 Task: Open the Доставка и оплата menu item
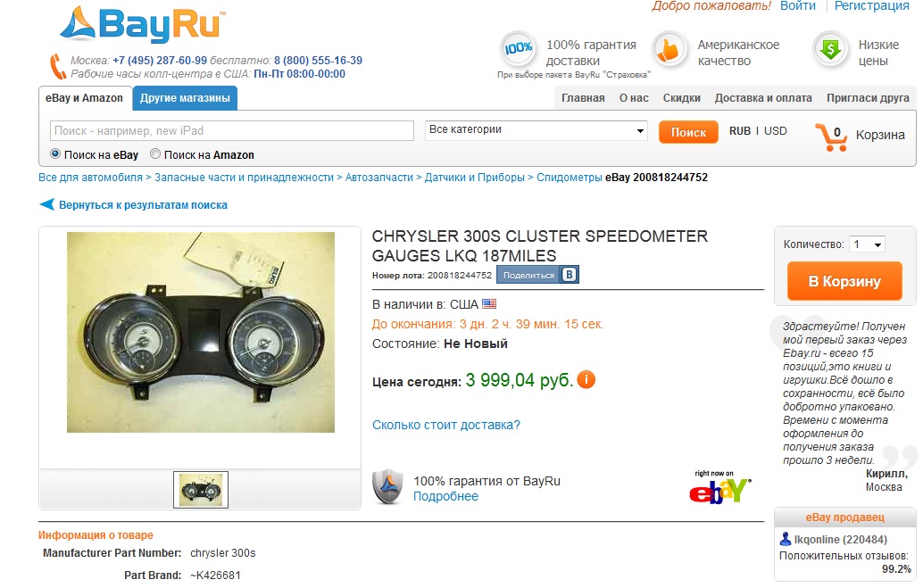[763, 98]
